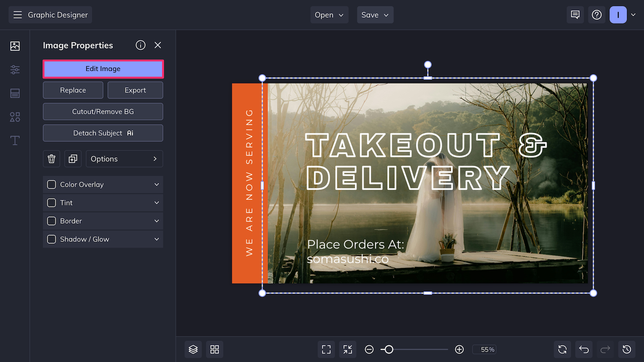Enable the Color Overlay checkbox
This screenshot has width=644, height=362.
tap(52, 185)
